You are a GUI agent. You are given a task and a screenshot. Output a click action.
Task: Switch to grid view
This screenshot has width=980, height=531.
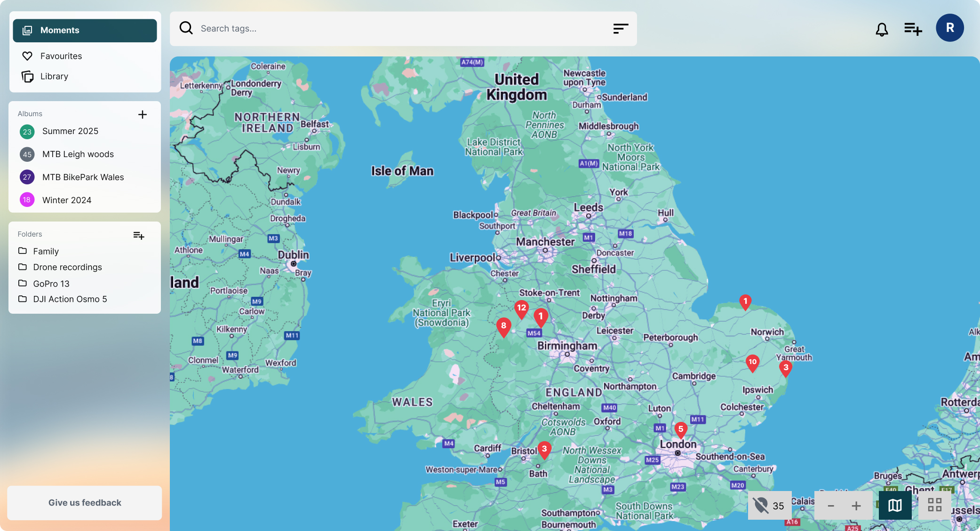934,506
